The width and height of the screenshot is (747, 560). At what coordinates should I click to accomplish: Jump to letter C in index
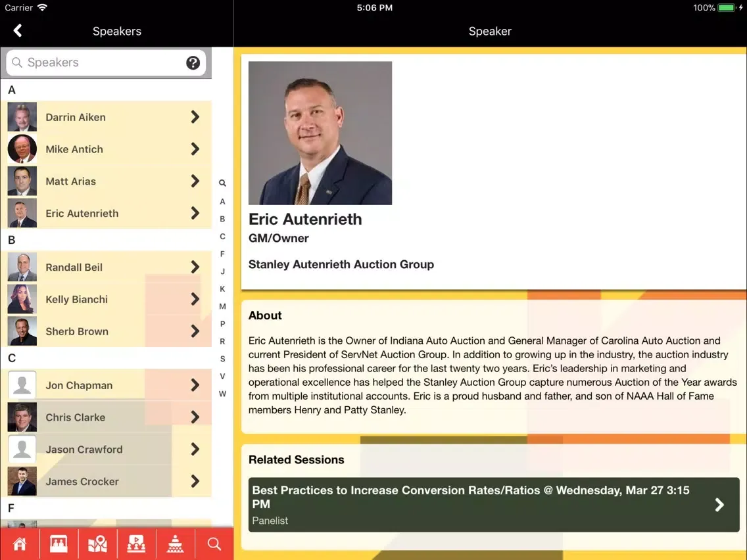(x=222, y=237)
